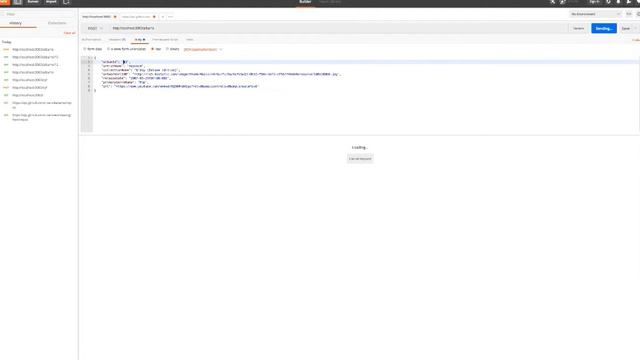Click the blue Sending button

click(x=604, y=29)
